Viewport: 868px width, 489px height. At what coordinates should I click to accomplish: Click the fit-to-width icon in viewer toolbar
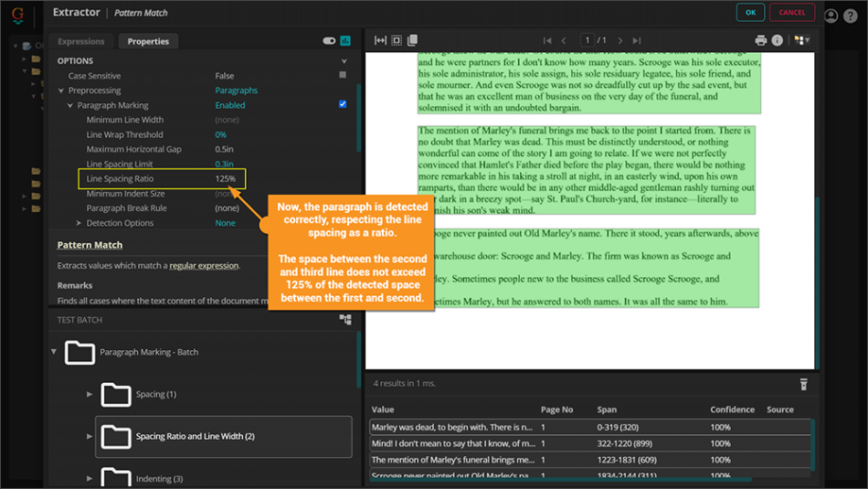tap(380, 40)
